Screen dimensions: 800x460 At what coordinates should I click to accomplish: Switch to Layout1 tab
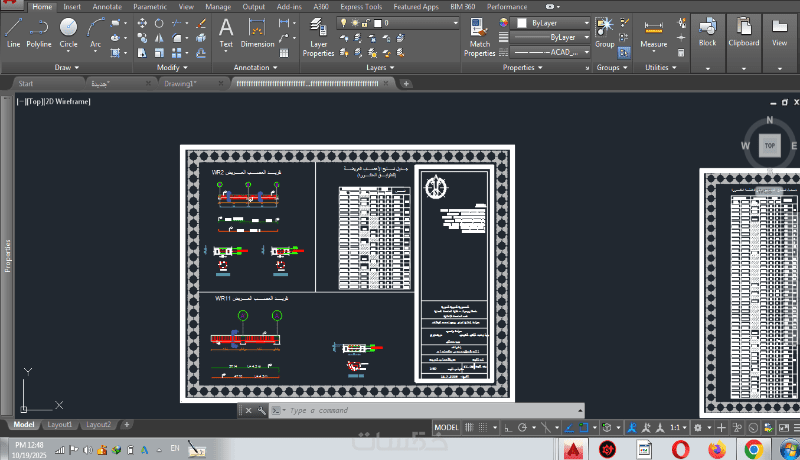pos(60,424)
